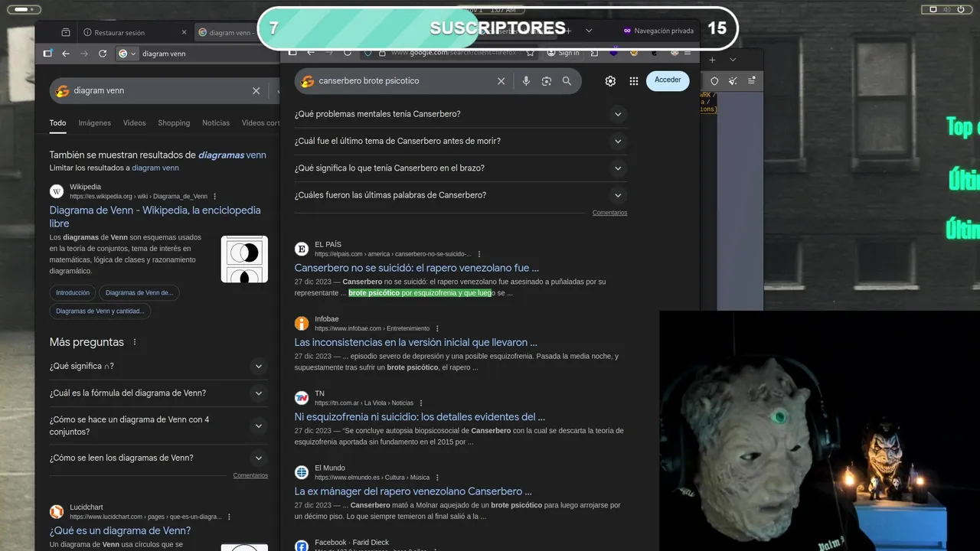
Task: Open ¿Qué es un diagrama de Venn? Lucidchart link
Action: click(120, 530)
